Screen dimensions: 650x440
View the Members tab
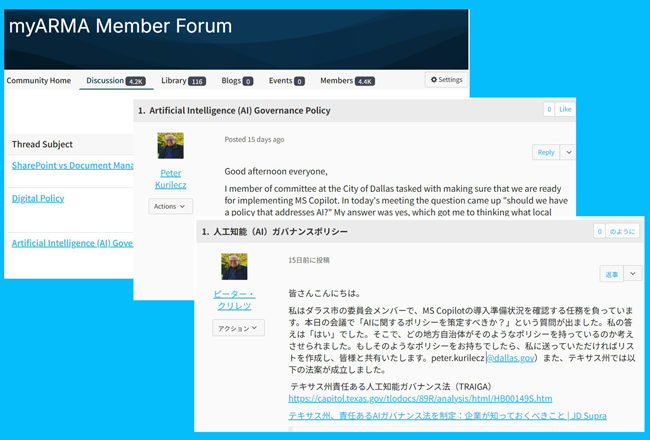pyautogui.click(x=347, y=80)
